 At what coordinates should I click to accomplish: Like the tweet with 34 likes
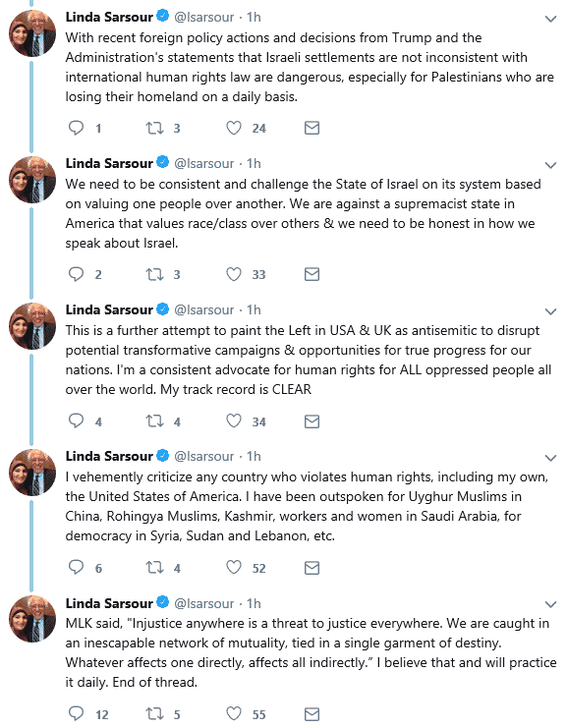click(234, 421)
